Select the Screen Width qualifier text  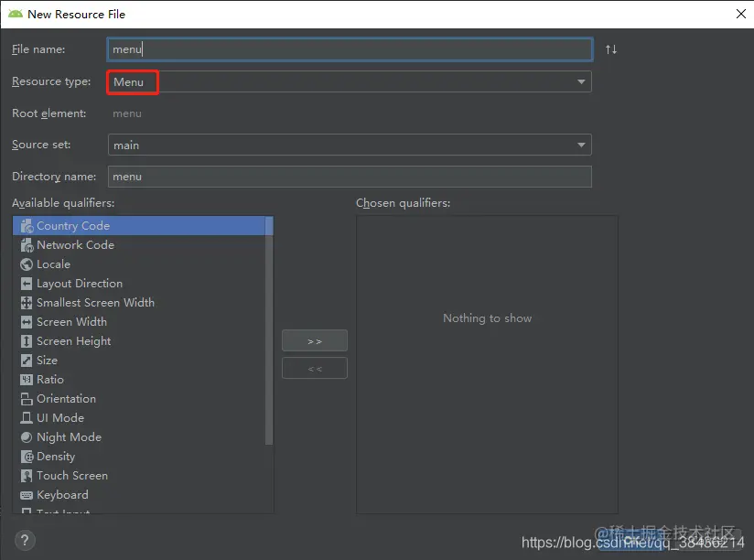(71, 321)
